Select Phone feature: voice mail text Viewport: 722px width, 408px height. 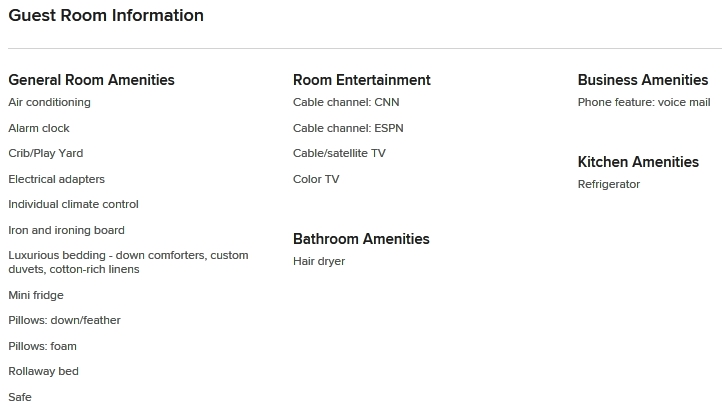[x=644, y=102]
